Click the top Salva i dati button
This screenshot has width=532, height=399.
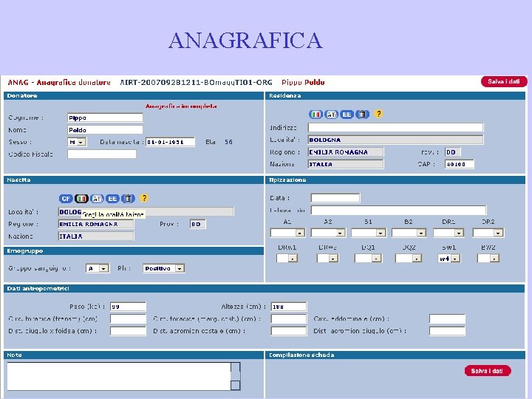(504, 81)
